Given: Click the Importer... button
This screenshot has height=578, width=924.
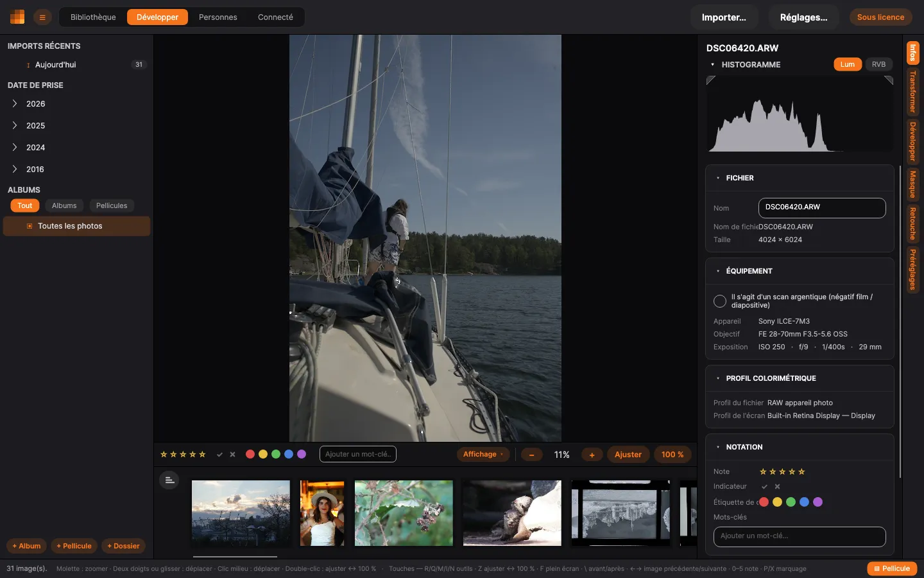Looking at the screenshot, I should click(x=724, y=17).
